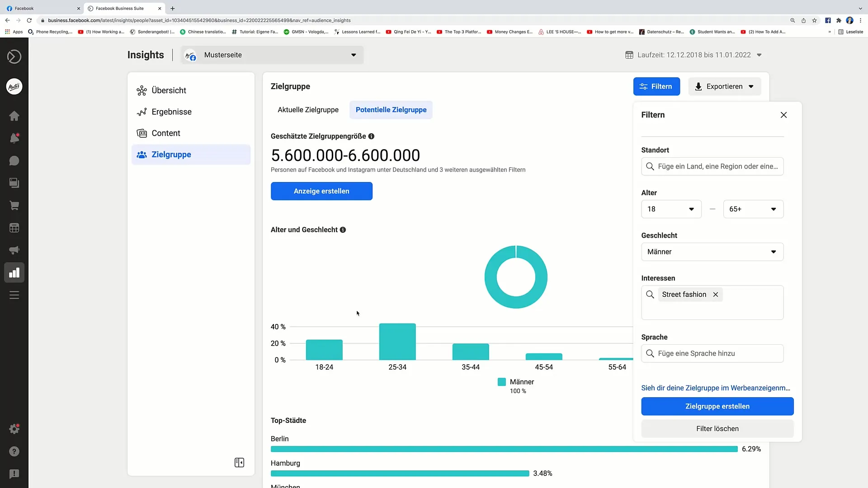
Task: Click Filter löschen link
Action: click(717, 428)
